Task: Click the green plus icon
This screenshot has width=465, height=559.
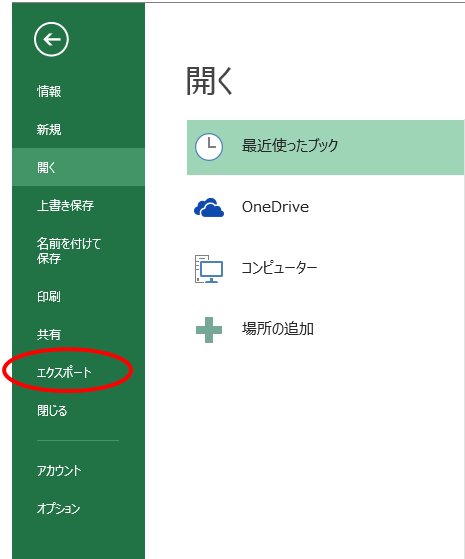Action: pos(209,330)
